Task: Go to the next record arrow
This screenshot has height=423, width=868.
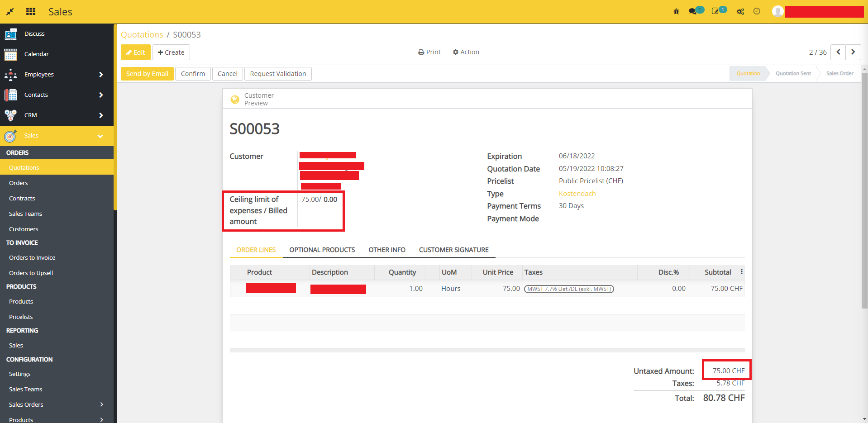Action: click(853, 52)
